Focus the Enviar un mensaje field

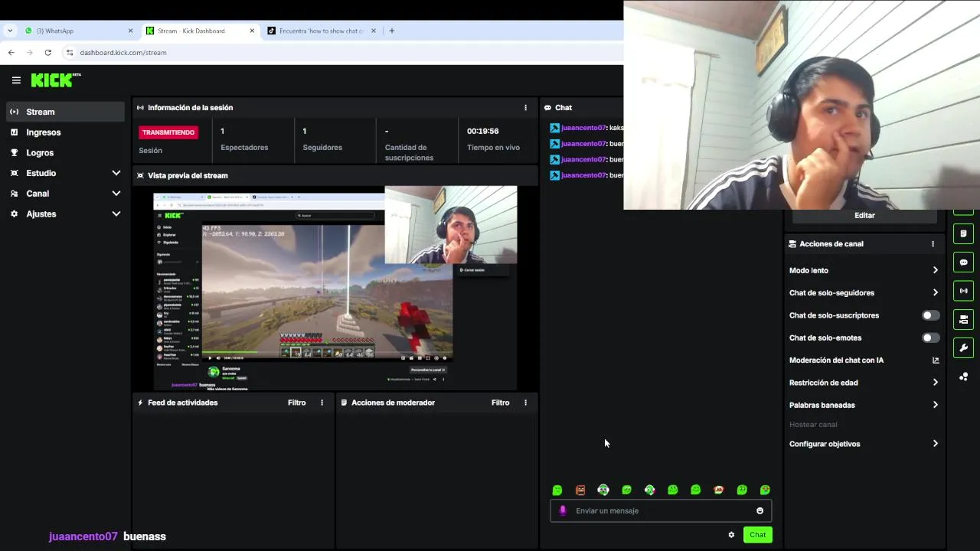pos(661,510)
